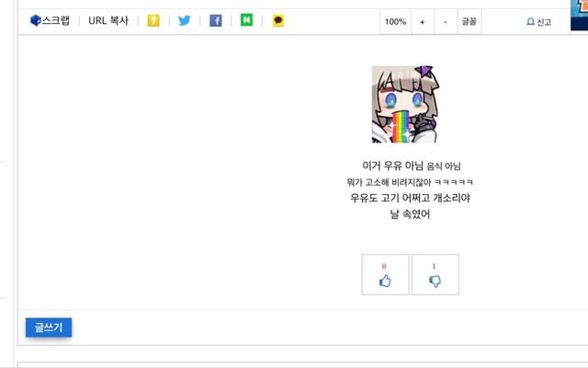Share the post on Twitter
The width and height of the screenshot is (588, 368).
[184, 20]
